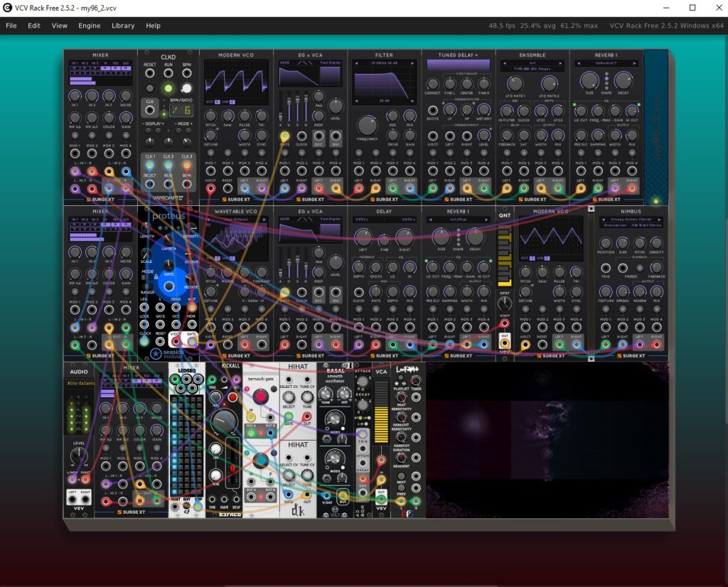Select next Ensemble type with right arrow
Screen dimensions: 728x587
pos(560,63)
